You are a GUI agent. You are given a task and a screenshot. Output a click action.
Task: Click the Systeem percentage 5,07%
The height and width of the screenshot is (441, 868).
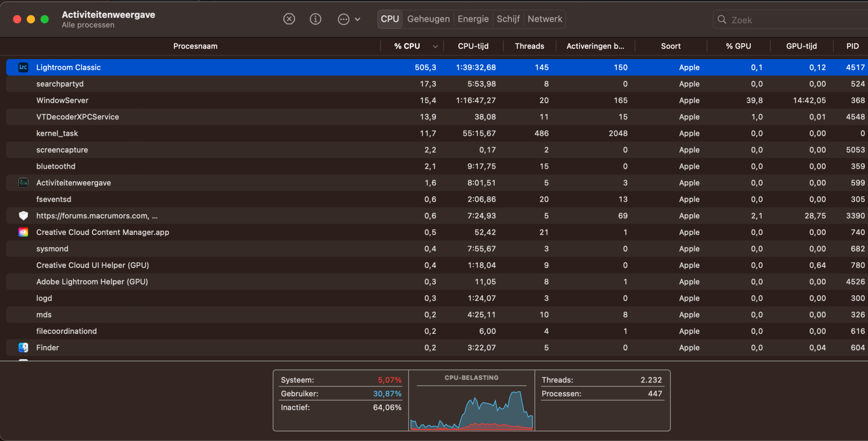389,380
